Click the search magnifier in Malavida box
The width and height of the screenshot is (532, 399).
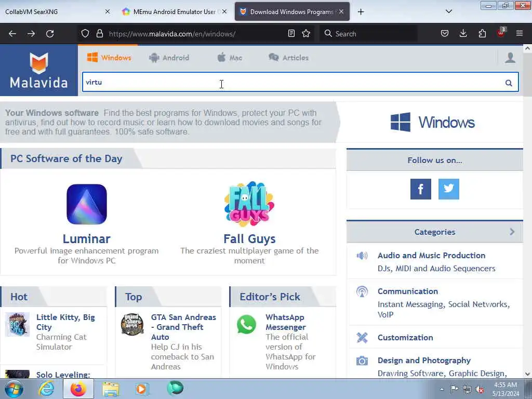pos(508,83)
